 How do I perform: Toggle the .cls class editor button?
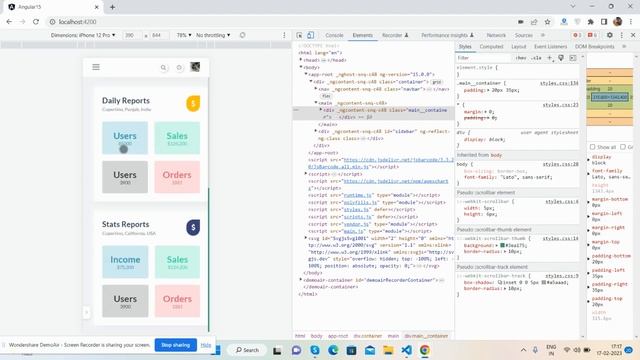click(536, 58)
